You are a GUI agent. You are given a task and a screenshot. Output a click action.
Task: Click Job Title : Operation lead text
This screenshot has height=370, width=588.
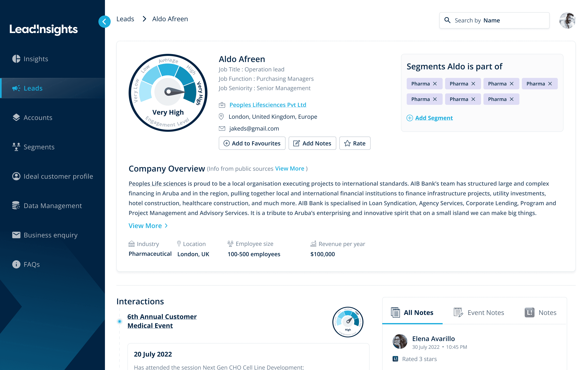[252, 69]
